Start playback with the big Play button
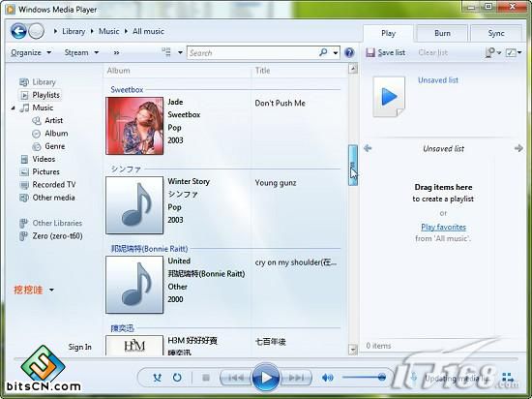Viewport: 532px width, 399px height. point(266,378)
